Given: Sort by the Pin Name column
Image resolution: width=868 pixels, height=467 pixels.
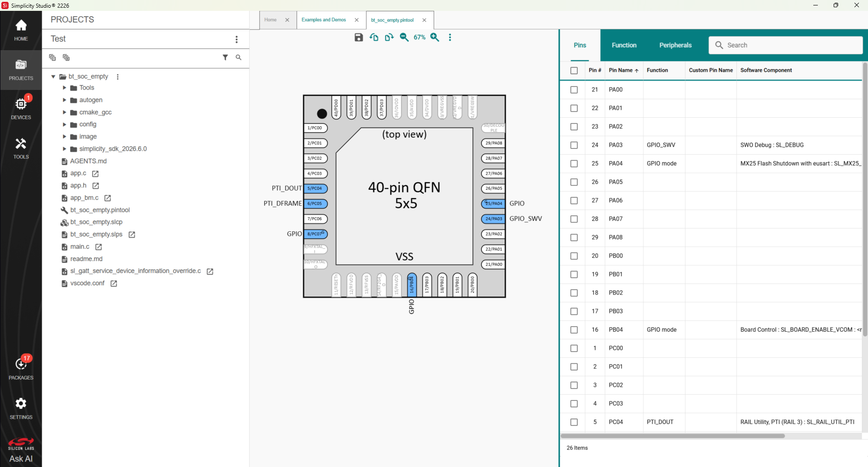Looking at the screenshot, I should click(623, 71).
